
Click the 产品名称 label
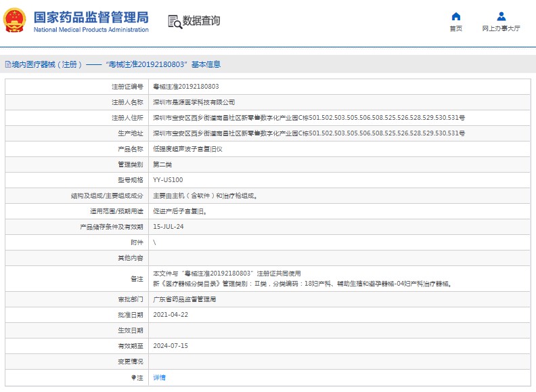point(130,149)
